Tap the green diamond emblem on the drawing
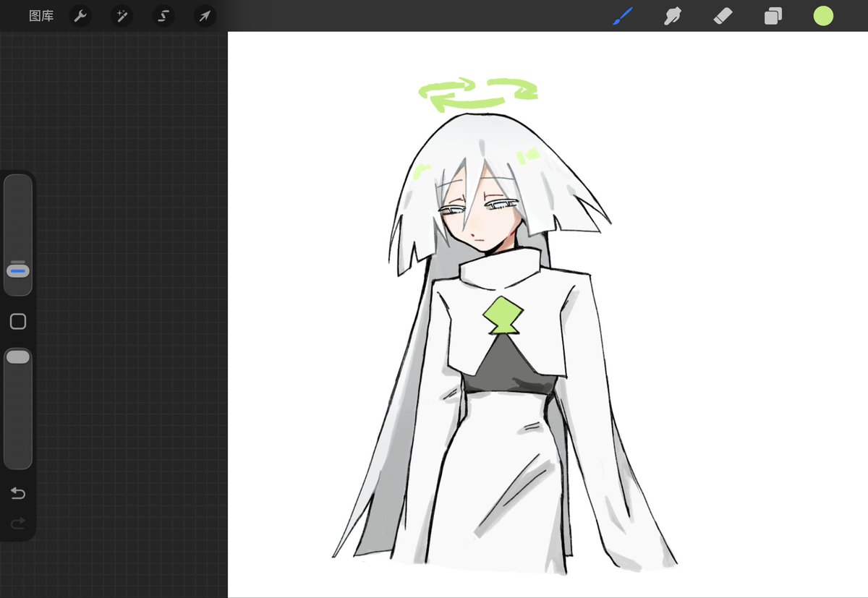This screenshot has height=598, width=868. [x=503, y=316]
